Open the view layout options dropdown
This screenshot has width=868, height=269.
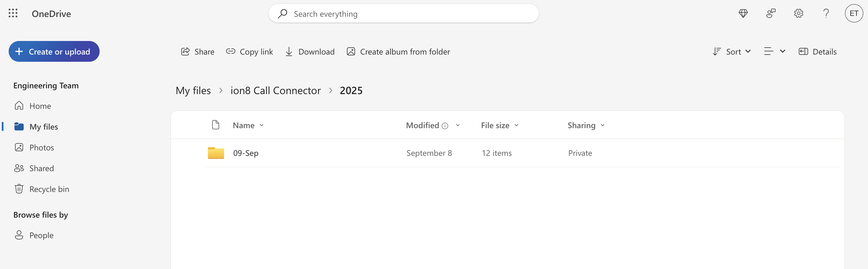(x=774, y=51)
